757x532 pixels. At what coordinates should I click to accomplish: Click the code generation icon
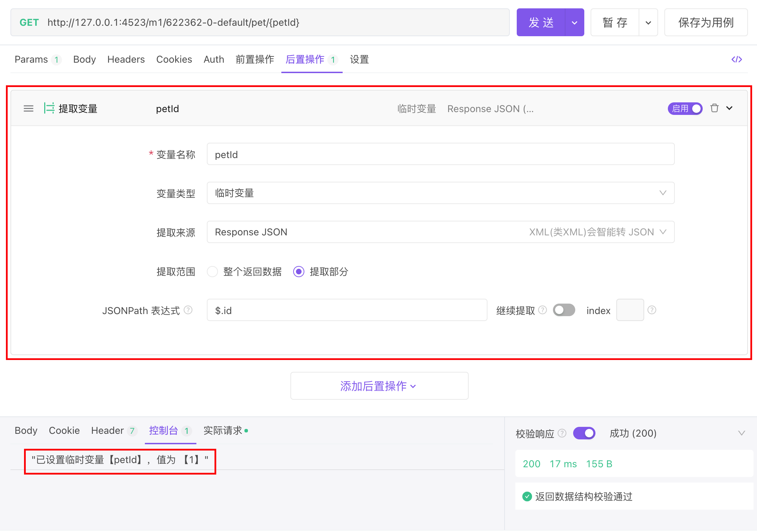pos(736,60)
